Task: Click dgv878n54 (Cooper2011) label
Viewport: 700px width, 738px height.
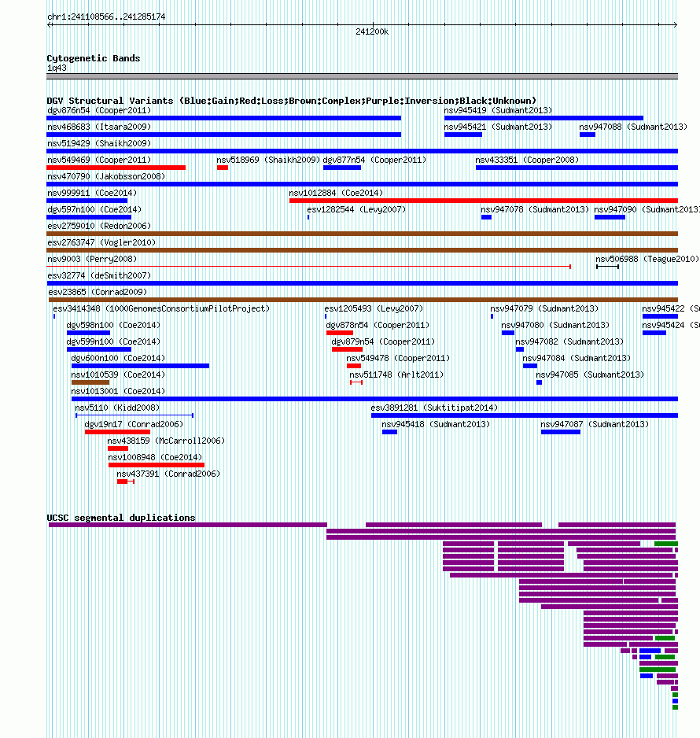Action: [378, 325]
